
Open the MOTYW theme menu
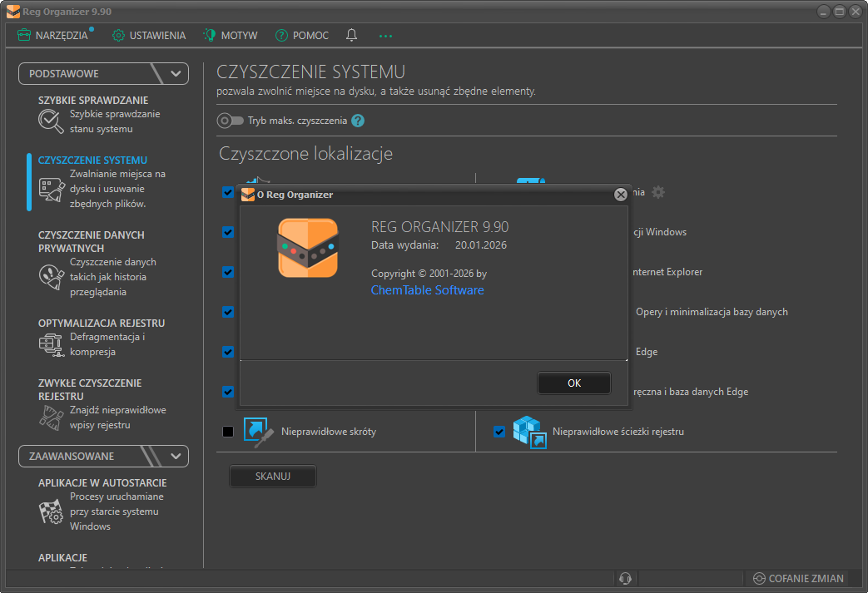click(x=231, y=36)
